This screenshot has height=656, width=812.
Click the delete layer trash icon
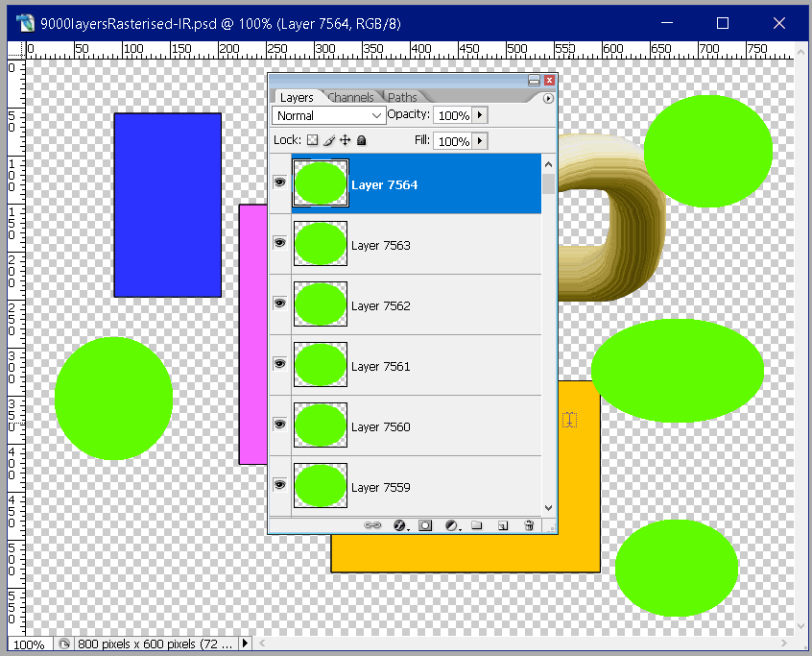coord(529,525)
